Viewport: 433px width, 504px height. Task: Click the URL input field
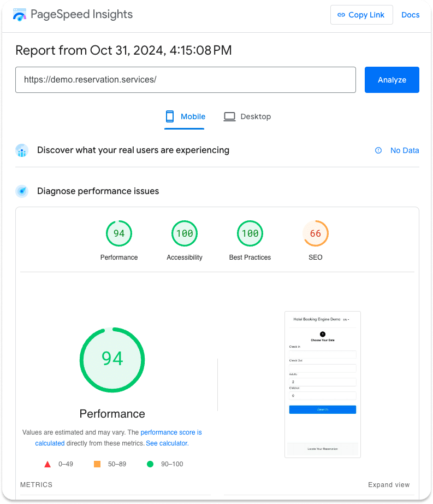coord(186,79)
